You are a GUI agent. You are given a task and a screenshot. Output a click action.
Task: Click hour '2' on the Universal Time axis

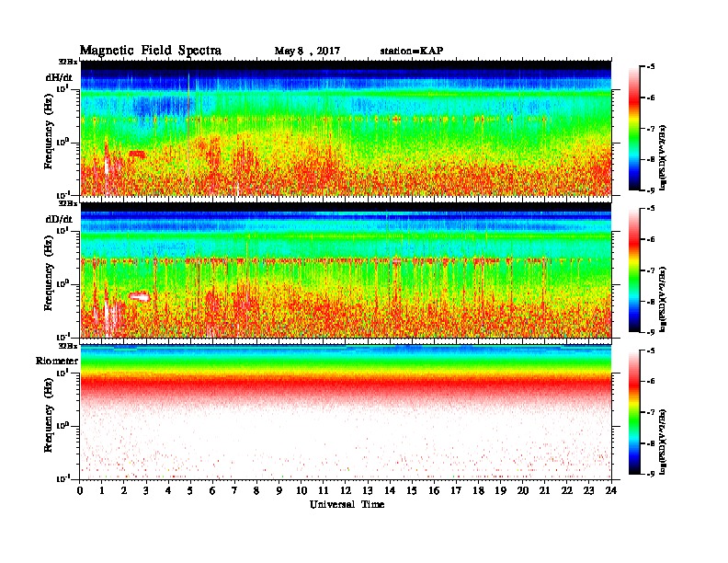point(124,490)
